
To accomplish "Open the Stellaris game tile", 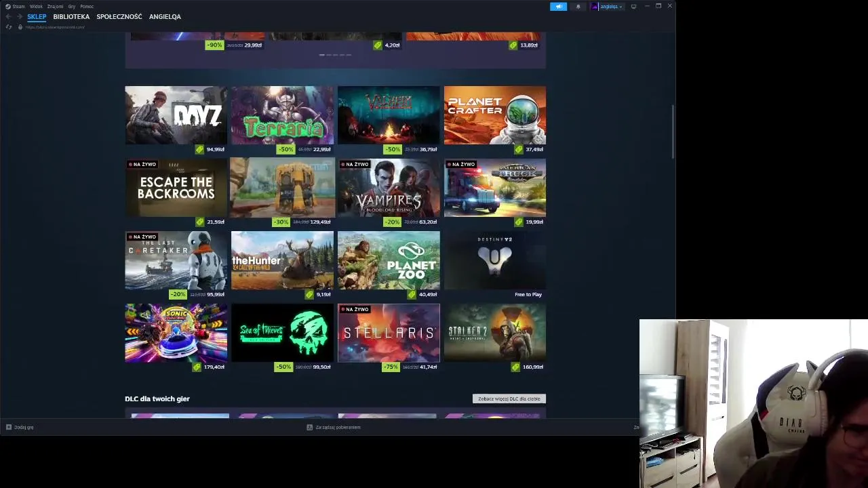I will (389, 333).
